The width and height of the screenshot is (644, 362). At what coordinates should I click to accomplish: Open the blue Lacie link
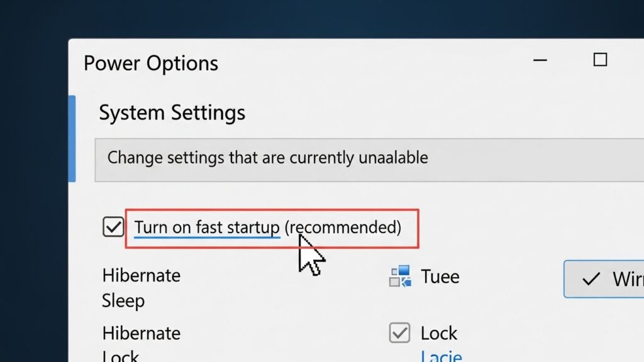click(441, 356)
